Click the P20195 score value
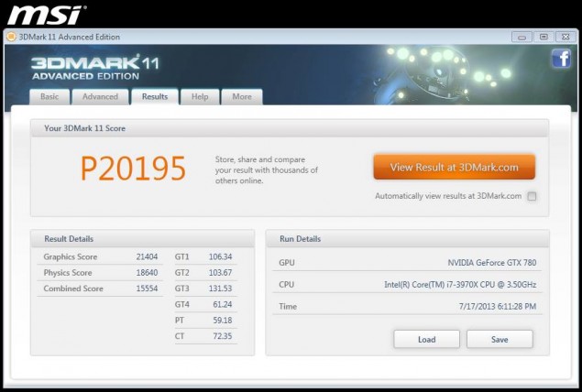Viewport: 582px width, 392px height. 133,169
